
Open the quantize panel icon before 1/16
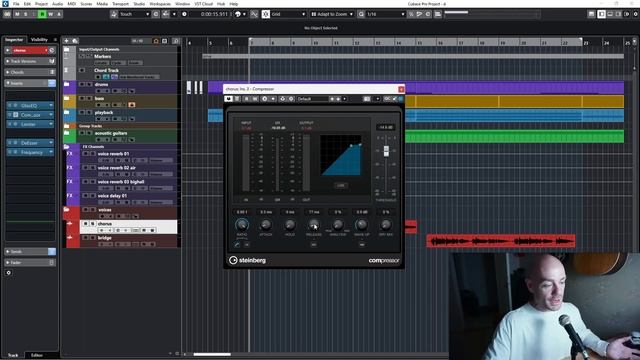tap(361, 14)
